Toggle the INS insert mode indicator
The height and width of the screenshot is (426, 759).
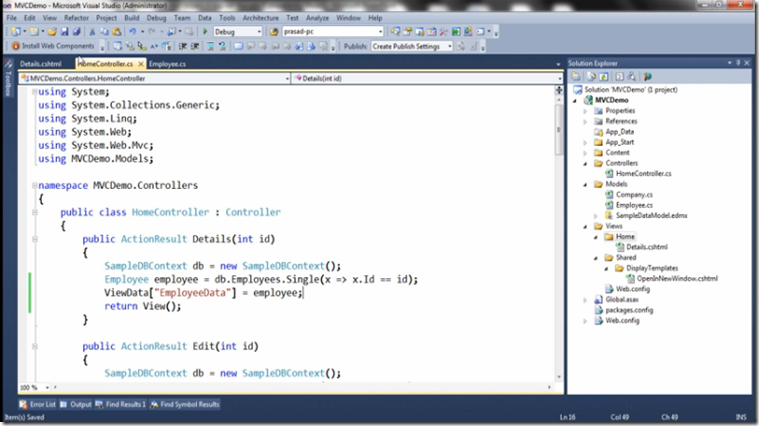coord(741,417)
